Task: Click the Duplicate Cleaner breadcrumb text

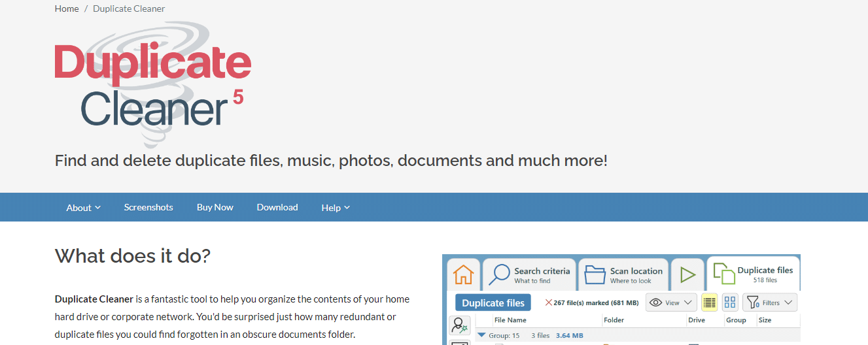Action: tap(129, 8)
